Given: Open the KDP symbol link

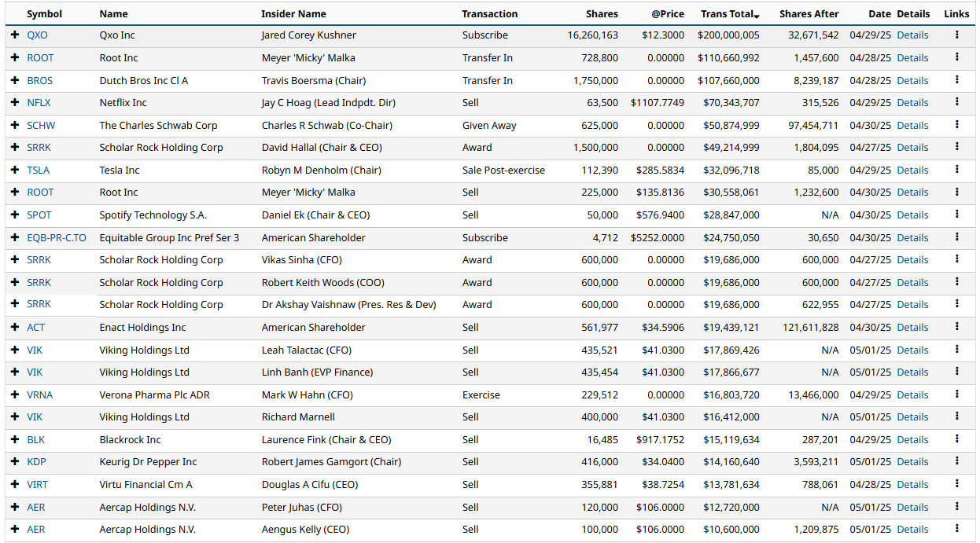Looking at the screenshot, I should [x=36, y=461].
